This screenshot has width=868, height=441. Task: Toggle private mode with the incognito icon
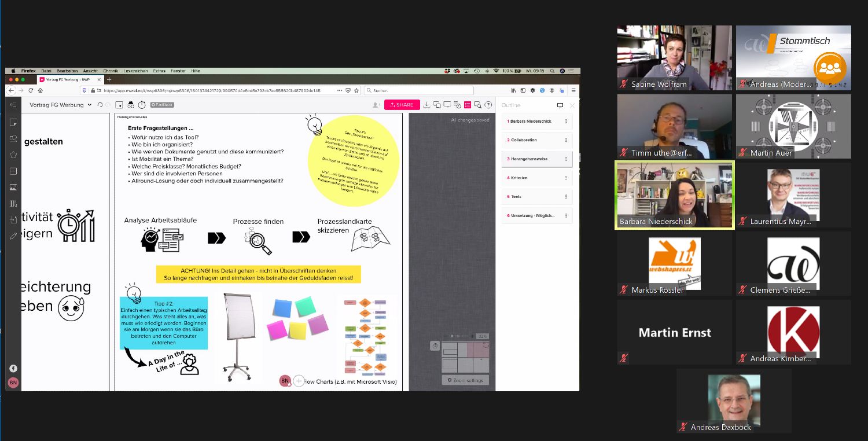131,105
